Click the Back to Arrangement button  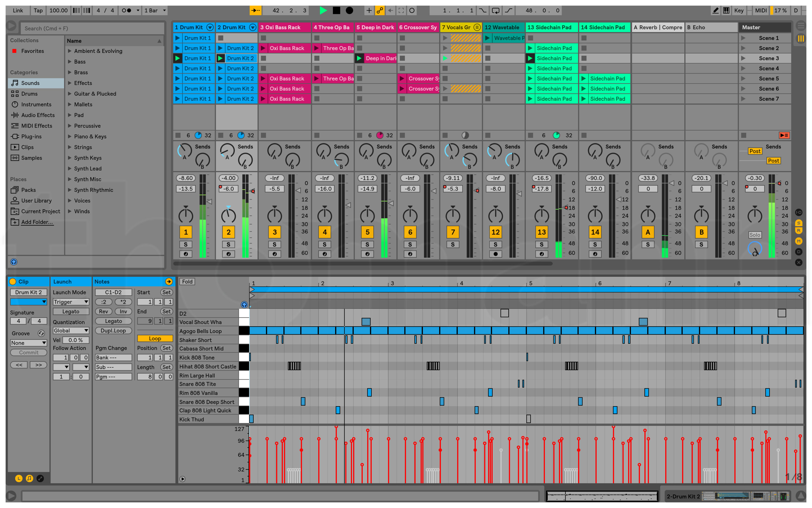point(784,135)
